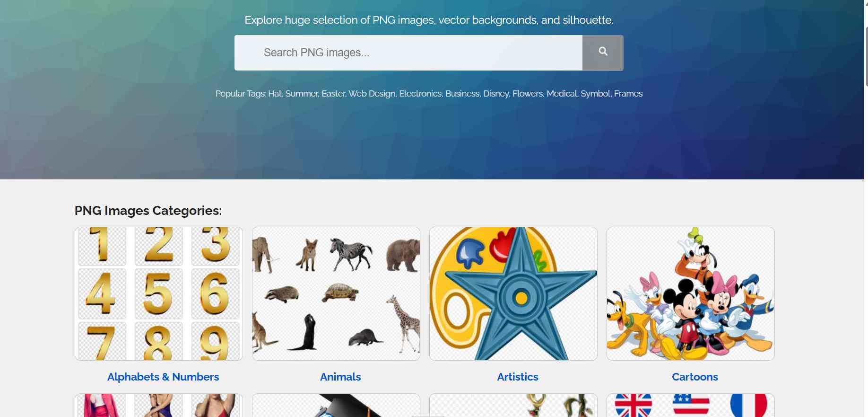868x417 pixels.
Task: Open the Symbol popular tag
Action: pos(596,94)
